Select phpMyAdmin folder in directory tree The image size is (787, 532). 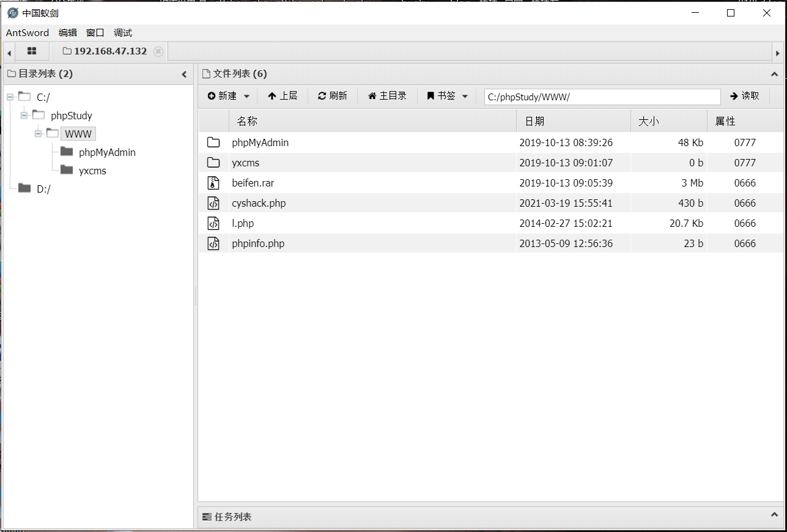(x=107, y=152)
